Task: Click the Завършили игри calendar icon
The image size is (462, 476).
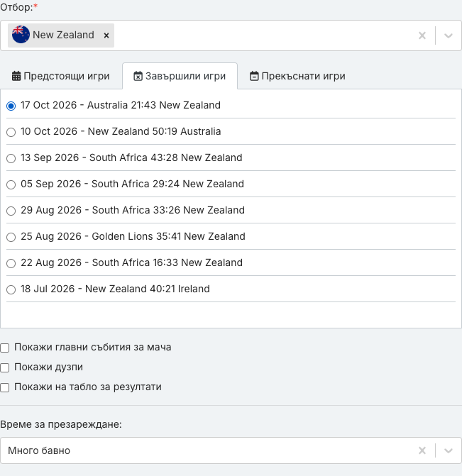Action: [138, 76]
